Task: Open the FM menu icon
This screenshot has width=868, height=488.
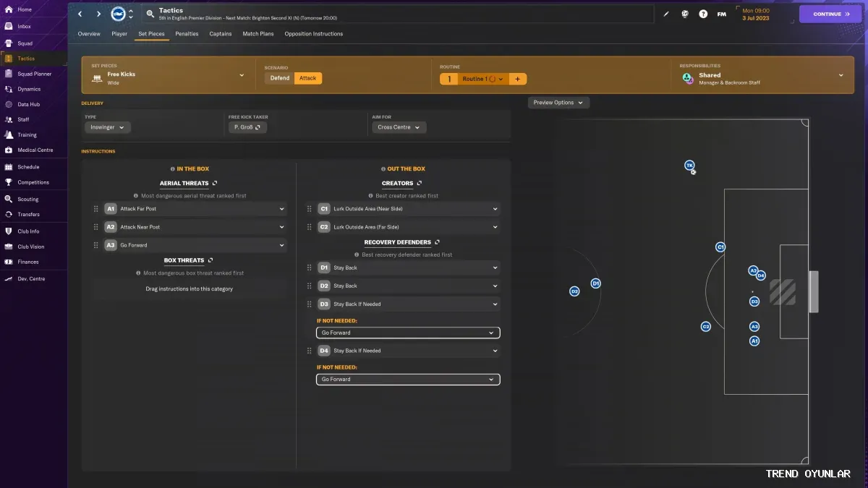Action: point(722,14)
